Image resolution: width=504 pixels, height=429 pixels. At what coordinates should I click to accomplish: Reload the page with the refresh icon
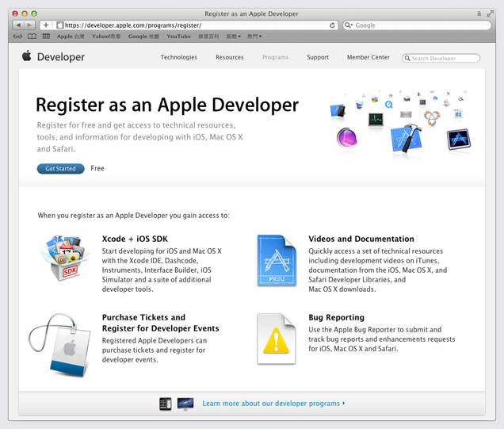click(x=332, y=25)
